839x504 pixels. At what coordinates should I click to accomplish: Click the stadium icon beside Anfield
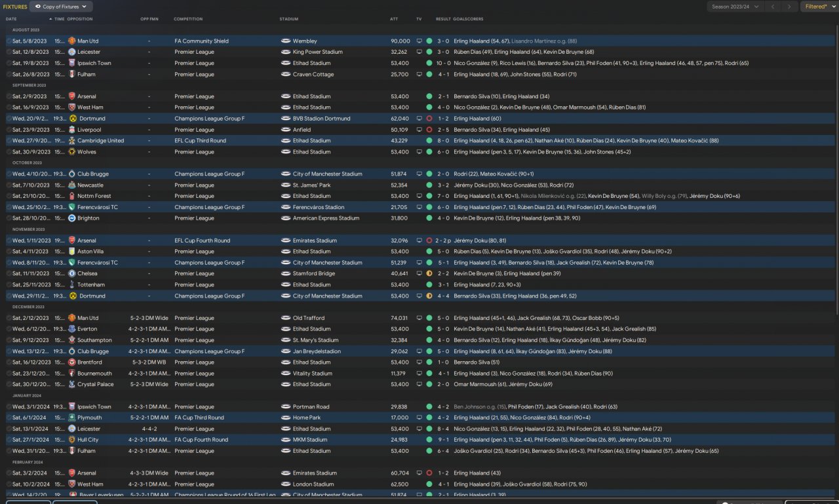tap(286, 130)
